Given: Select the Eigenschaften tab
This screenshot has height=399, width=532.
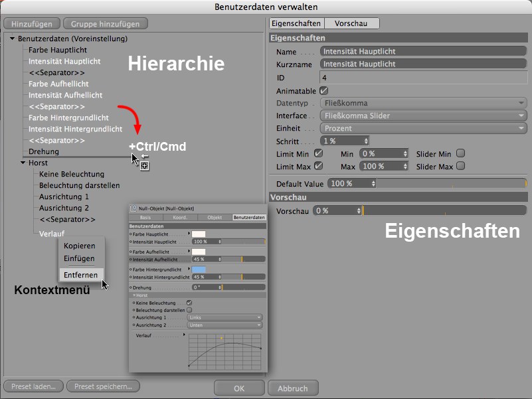Looking at the screenshot, I should (297, 23).
